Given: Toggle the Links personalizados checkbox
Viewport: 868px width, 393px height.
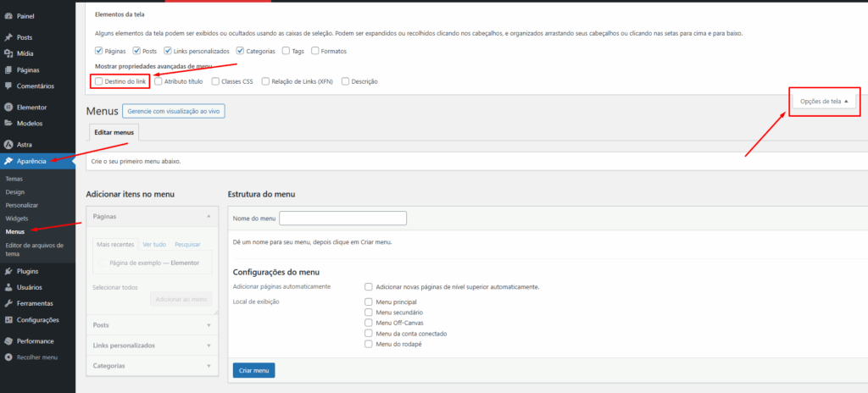Looking at the screenshot, I should (168, 51).
